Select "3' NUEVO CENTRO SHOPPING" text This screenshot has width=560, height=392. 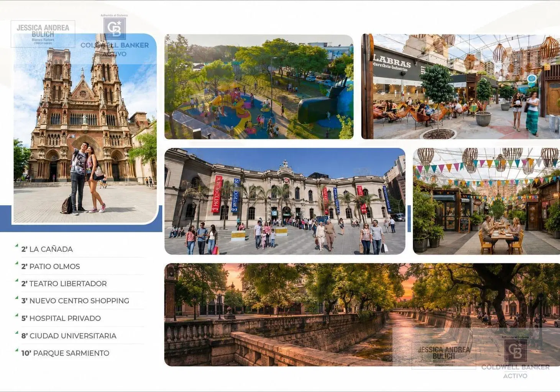point(75,301)
